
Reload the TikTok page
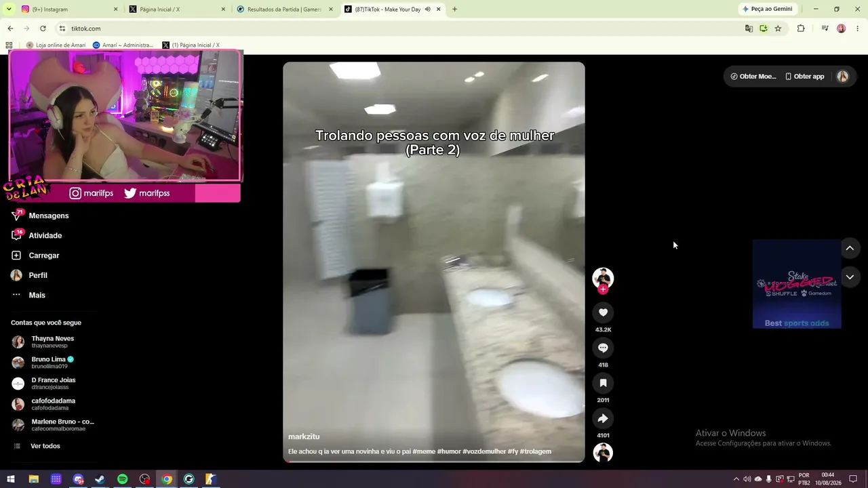click(43, 28)
